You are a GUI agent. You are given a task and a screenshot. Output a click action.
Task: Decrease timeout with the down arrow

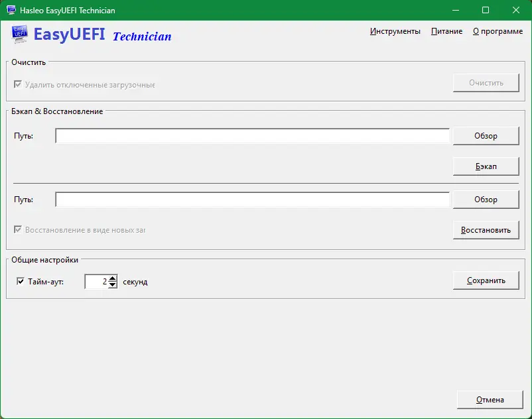pyautogui.click(x=113, y=285)
